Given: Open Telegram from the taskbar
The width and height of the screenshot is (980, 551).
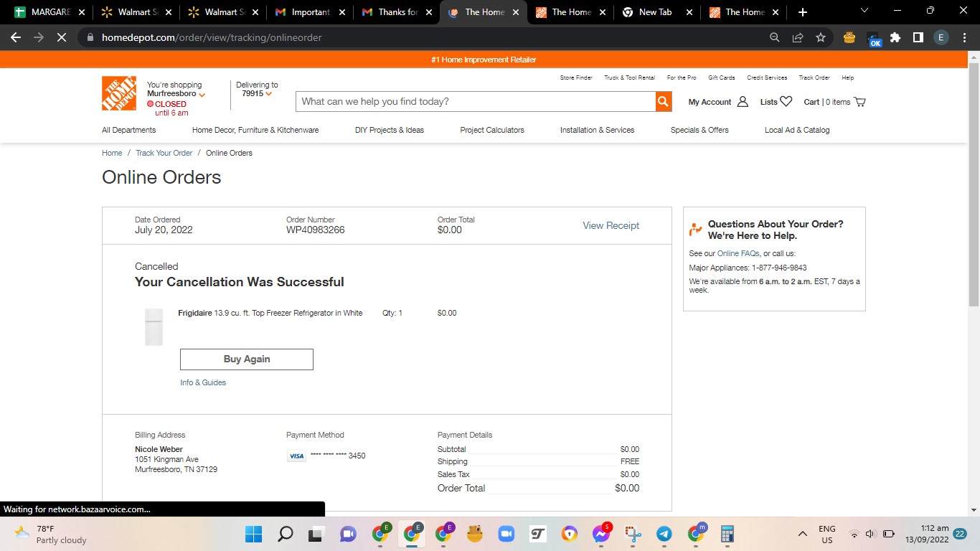Looking at the screenshot, I should (x=664, y=534).
